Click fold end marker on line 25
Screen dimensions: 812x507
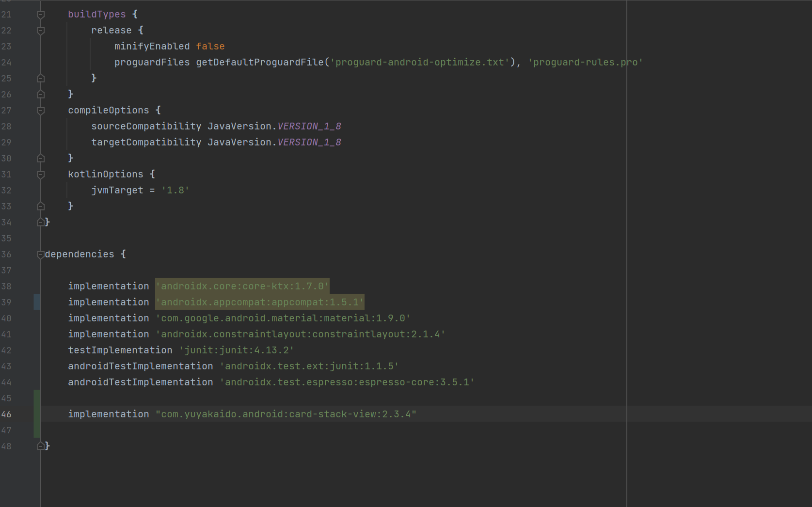click(41, 78)
